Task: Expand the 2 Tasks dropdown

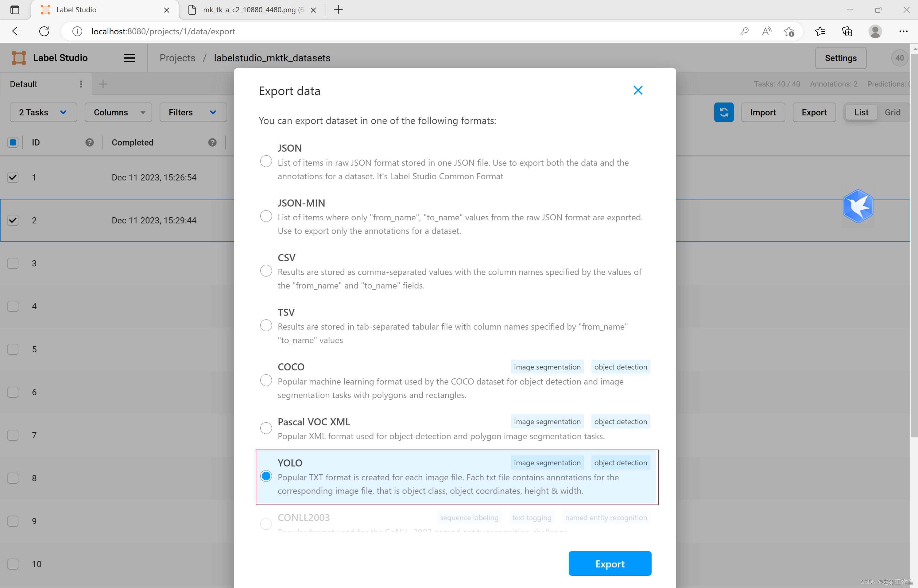Action: (43, 112)
